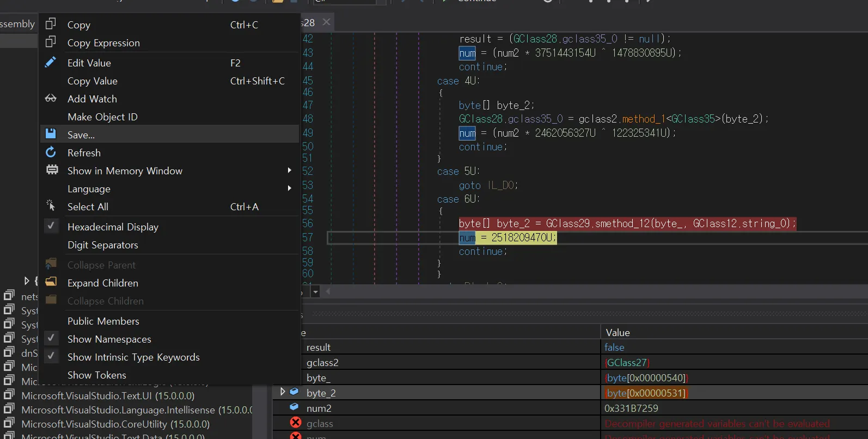Choose Copy Value from context menu

coord(93,81)
